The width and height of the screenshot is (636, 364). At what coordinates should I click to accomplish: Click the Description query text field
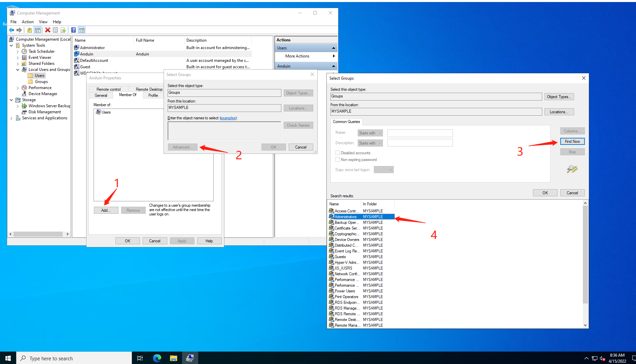coord(420,143)
